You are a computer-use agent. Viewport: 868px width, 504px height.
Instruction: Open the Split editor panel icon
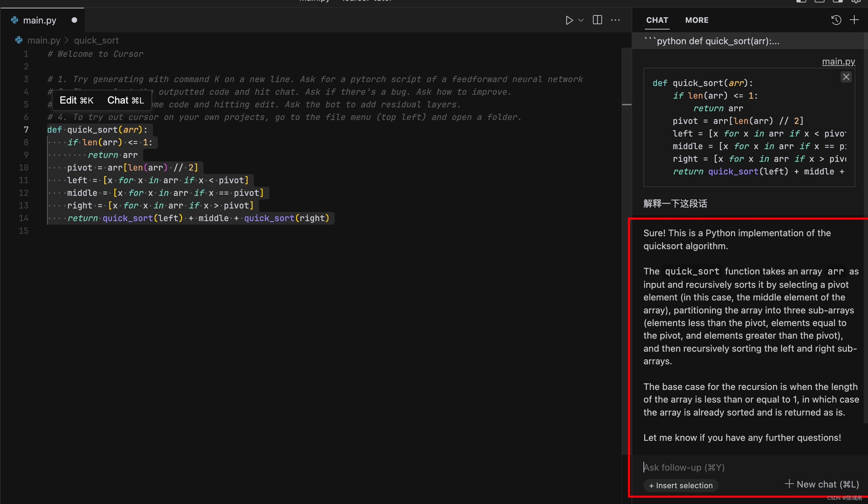tap(597, 20)
